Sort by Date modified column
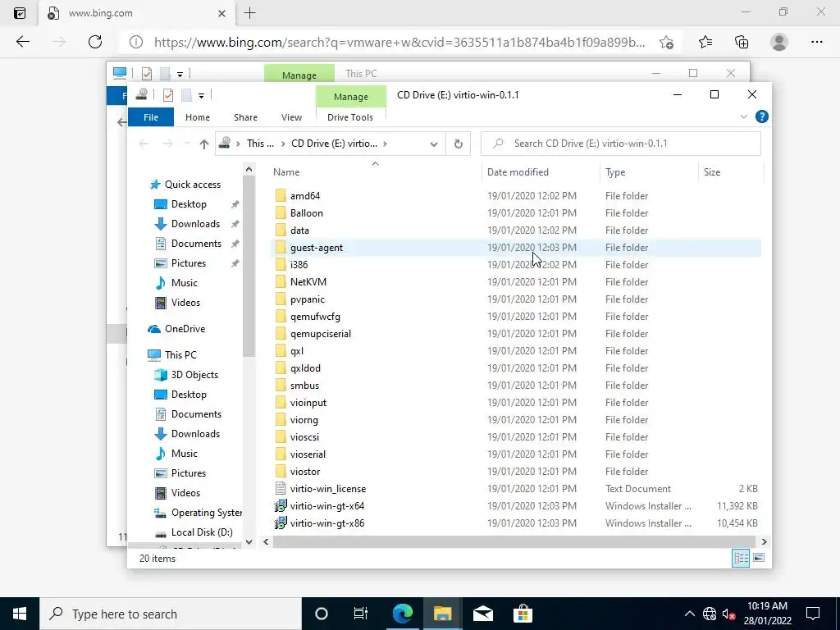The height and width of the screenshot is (630, 840). (541, 172)
